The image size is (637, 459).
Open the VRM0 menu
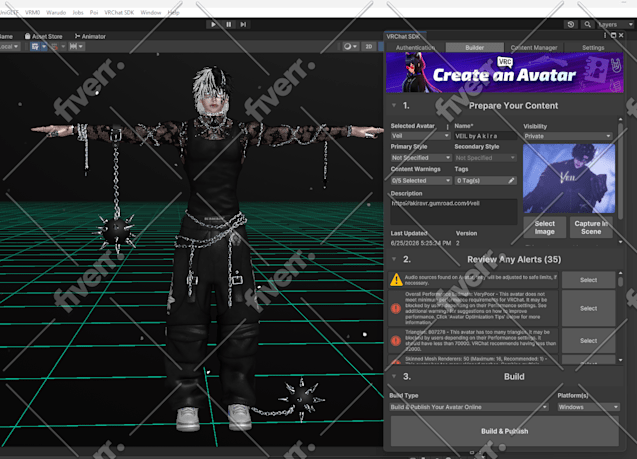click(32, 13)
